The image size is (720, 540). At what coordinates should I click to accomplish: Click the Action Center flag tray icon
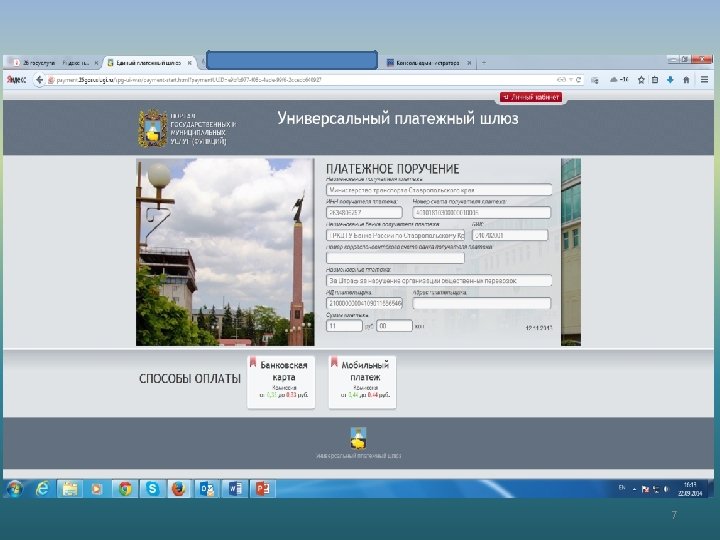[645, 489]
